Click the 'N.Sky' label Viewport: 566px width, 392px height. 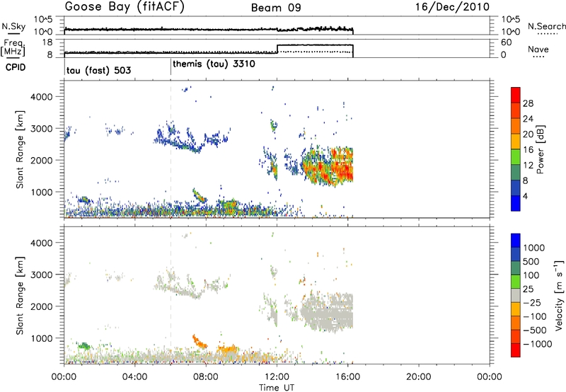[13, 27]
